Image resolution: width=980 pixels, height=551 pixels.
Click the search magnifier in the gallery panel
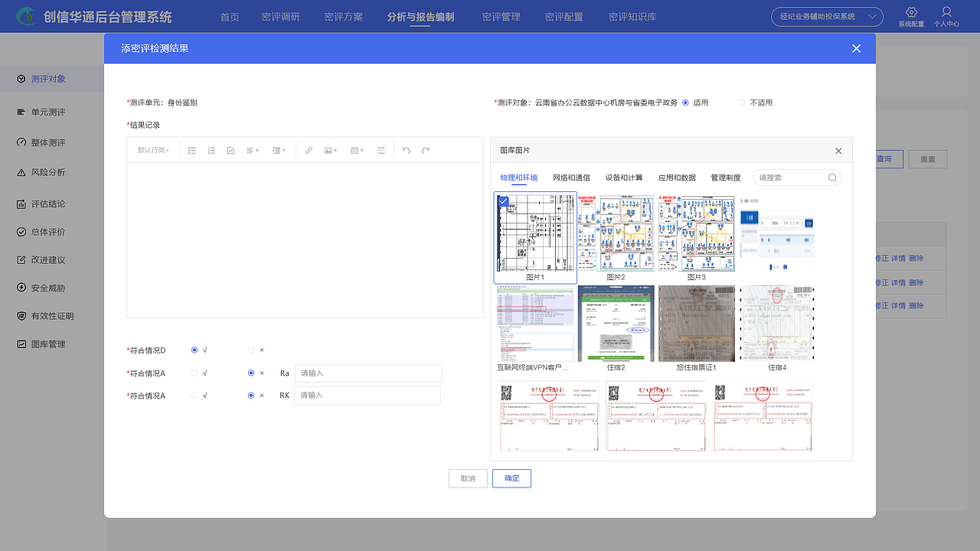(831, 177)
